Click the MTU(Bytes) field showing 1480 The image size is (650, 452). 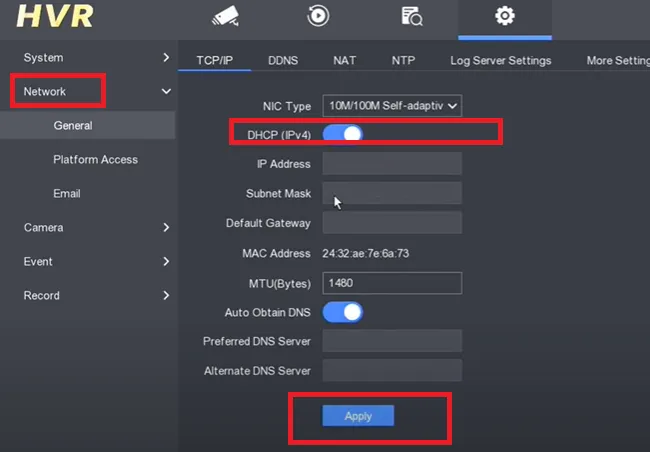click(x=392, y=283)
